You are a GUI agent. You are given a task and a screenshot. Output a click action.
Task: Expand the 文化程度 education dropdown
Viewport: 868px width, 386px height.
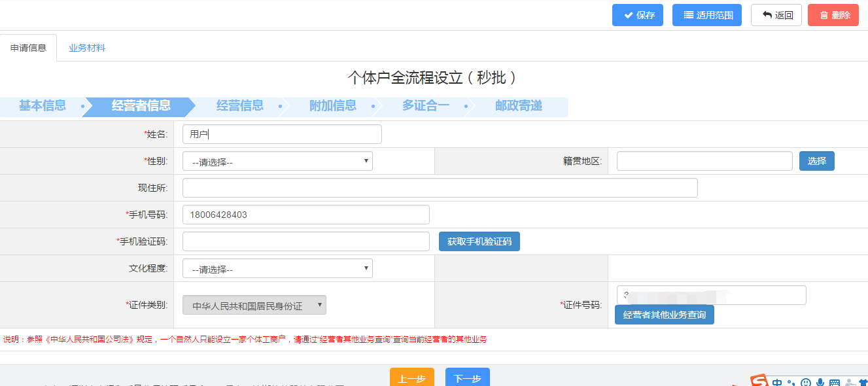tap(277, 268)
